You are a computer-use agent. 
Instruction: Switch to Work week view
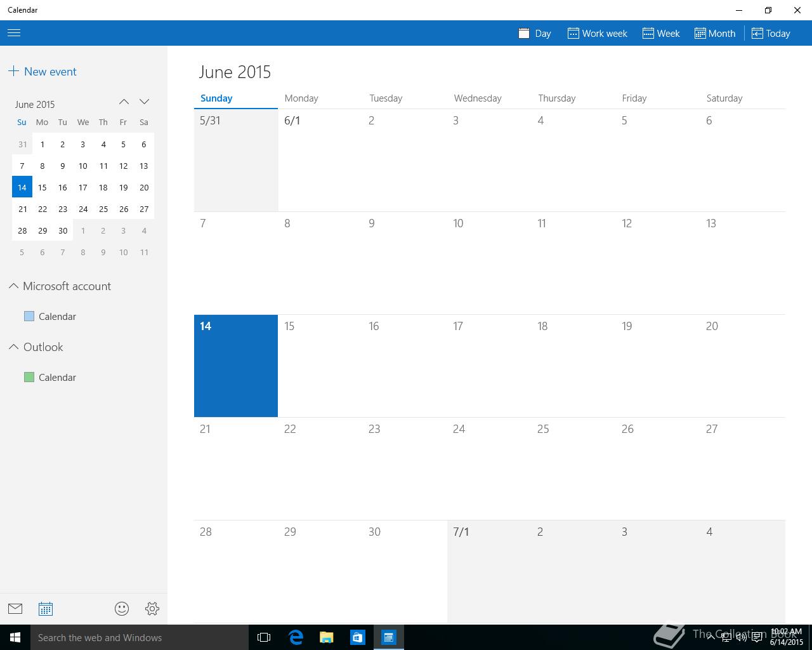597,34
